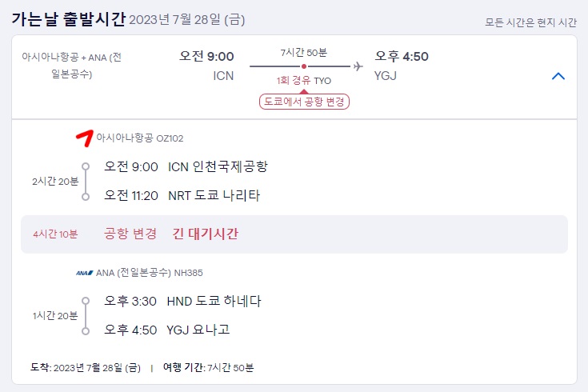Click the 긴 대기시간 layover warning
The image size is (588, 392).
click(x=205, y=234)
